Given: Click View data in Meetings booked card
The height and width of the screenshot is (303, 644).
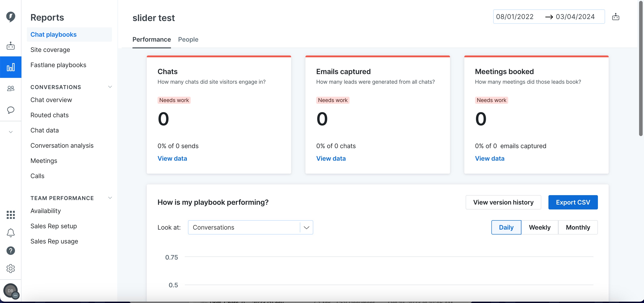Looking at the screenshot, I should click(x=490, y=158).
